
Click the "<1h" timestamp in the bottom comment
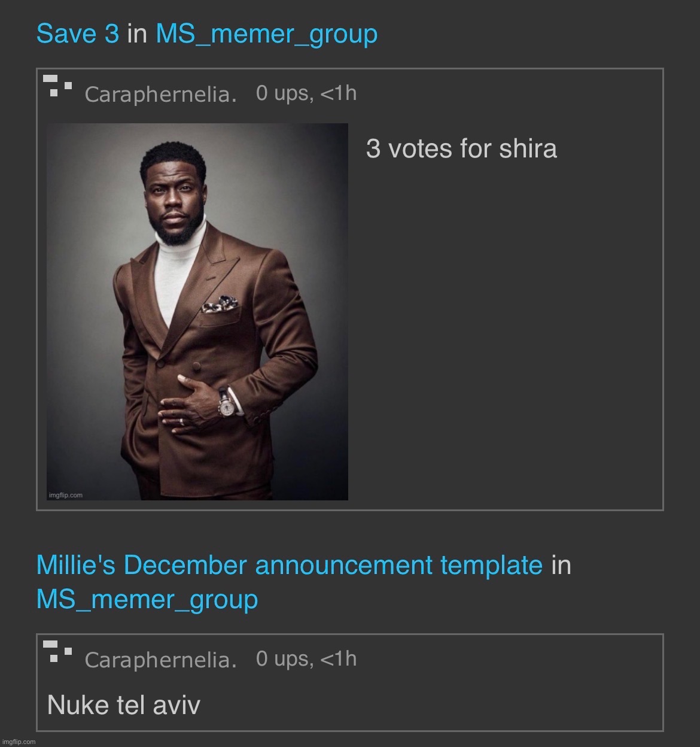(339, 658)
